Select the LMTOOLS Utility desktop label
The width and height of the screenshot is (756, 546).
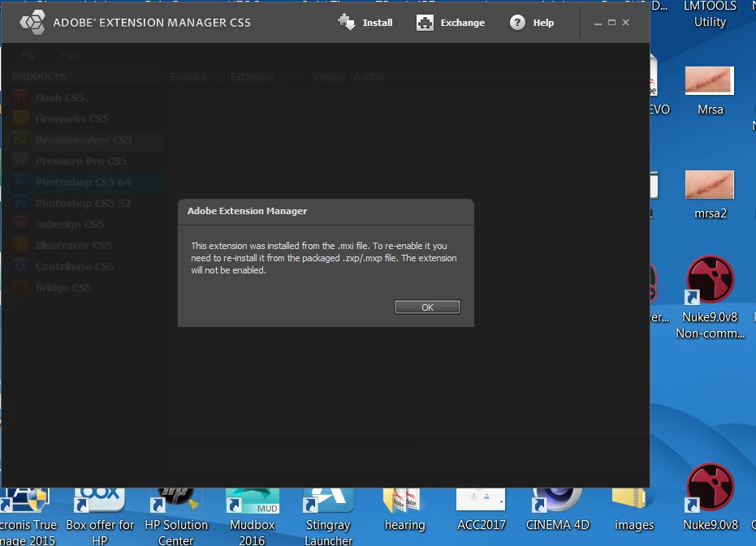(710, 15)
